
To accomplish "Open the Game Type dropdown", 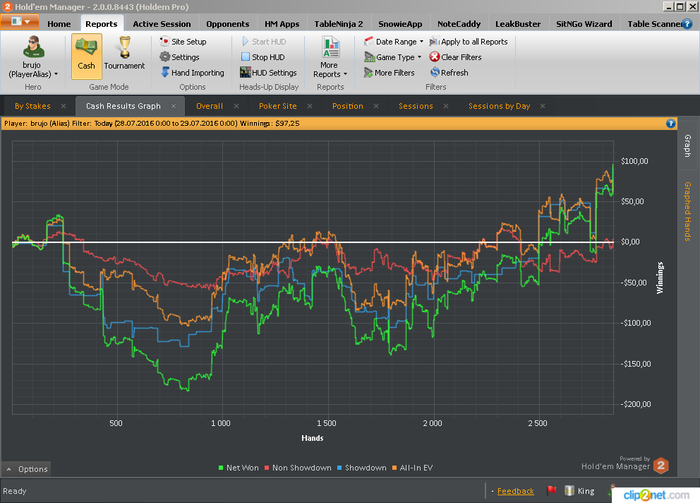I will (x=394, y=57).
